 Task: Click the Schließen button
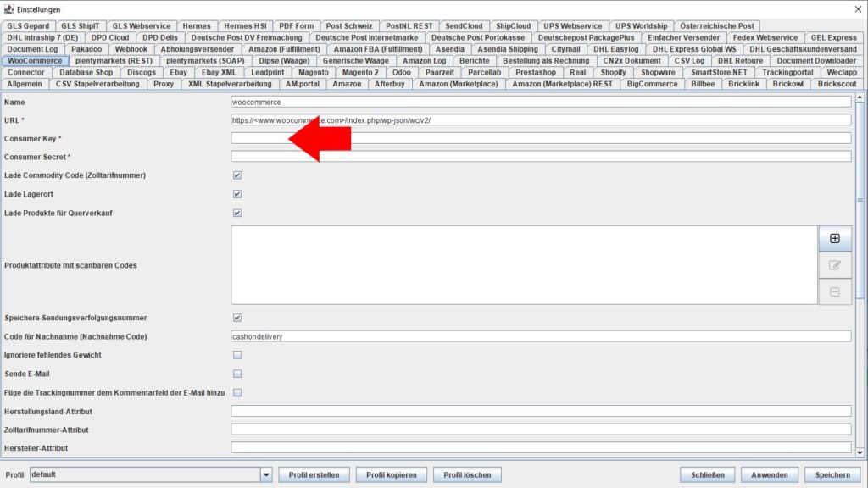(x=708, y=474)
